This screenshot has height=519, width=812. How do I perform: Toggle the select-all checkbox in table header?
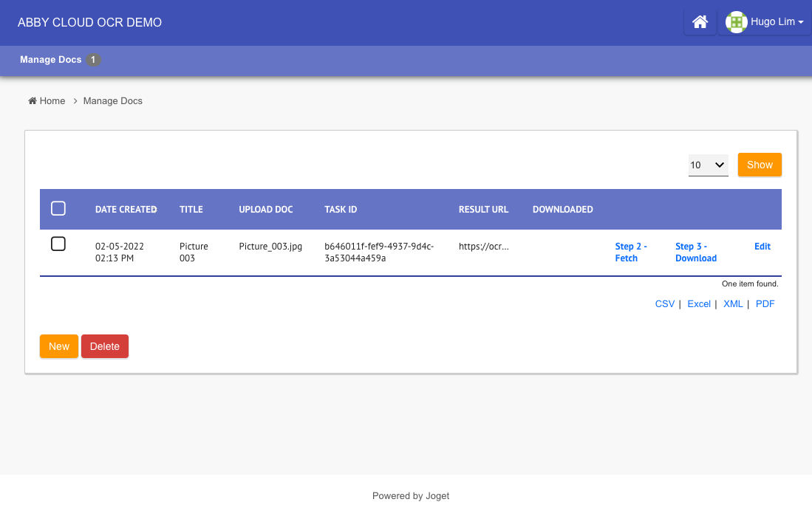tap(58, 209)
